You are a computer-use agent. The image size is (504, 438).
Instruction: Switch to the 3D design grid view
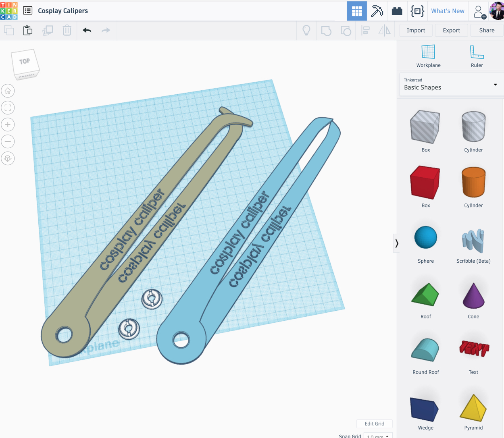click(357, 11)
